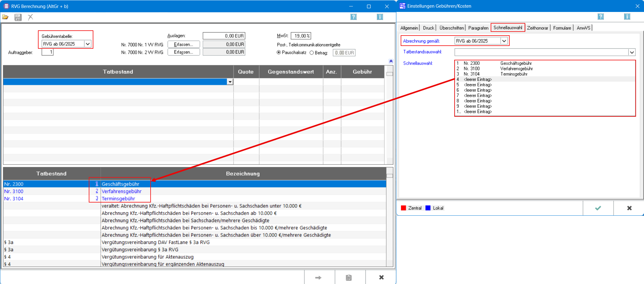Screen dimensions: 644x284
Task: Click info icon in Einstellungen dialog
Action: tap(627, 17)
